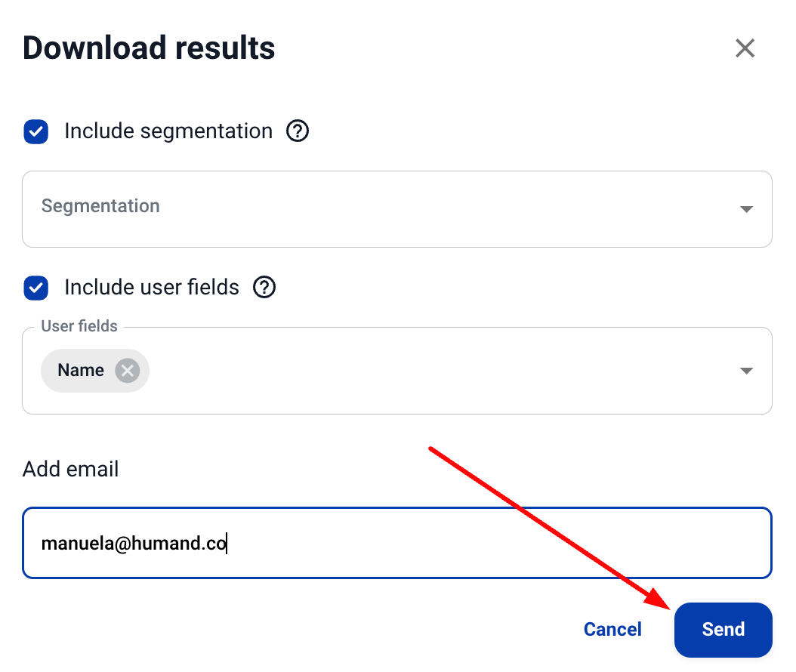Click the Send button
The height and width of the screenshot is (672, 796).
723,630
